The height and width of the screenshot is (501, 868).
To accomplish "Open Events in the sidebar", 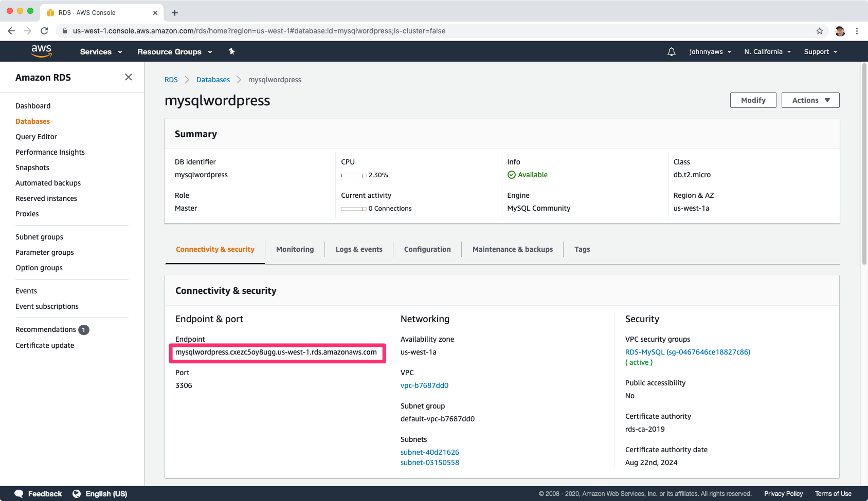I will (26, 291).
